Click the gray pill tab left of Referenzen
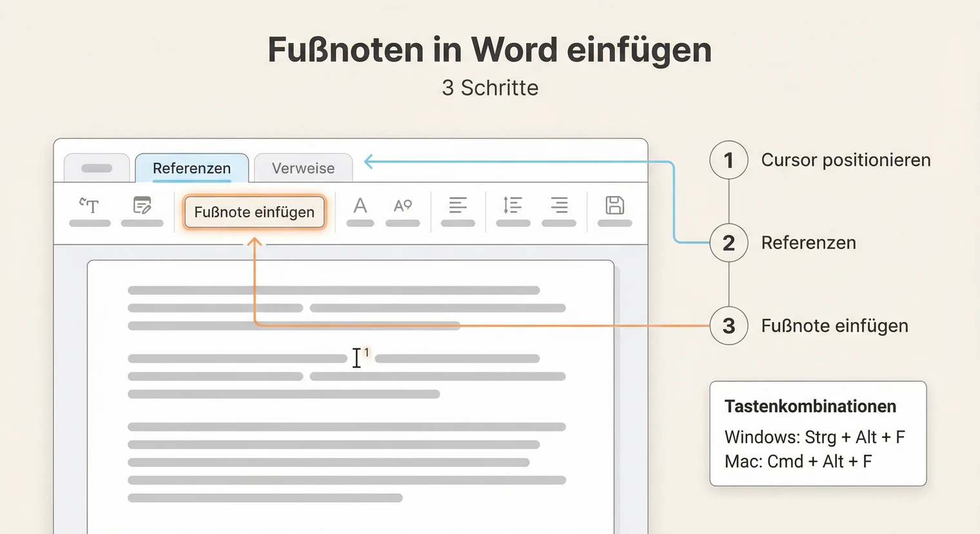 click(97, 167)
